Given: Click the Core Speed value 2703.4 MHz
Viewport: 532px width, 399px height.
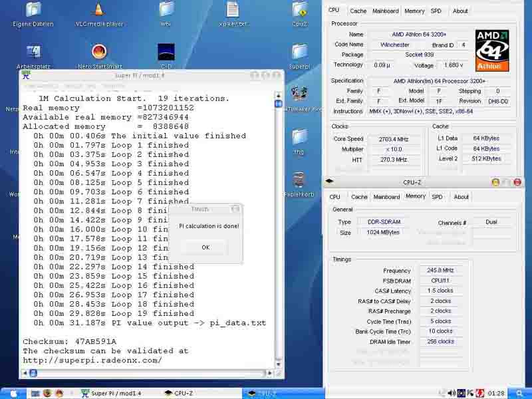Looking at the screenshot, I should (394, 139).
